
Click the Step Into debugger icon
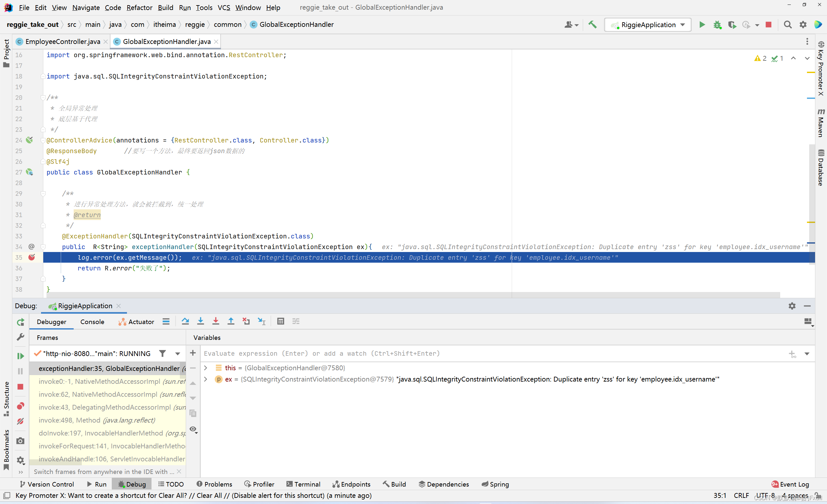(200, 321)
